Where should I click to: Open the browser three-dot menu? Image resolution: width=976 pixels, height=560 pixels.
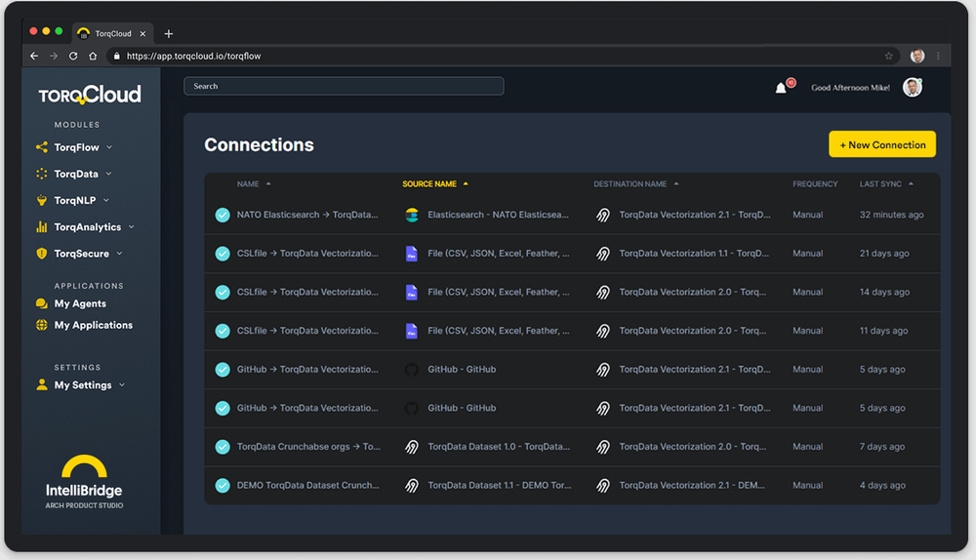tap(938, 56)
